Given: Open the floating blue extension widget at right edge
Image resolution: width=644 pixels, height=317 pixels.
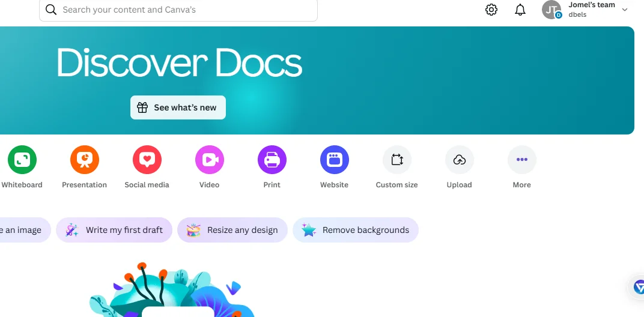Looking at the screenshot, I should click(638, 287).
